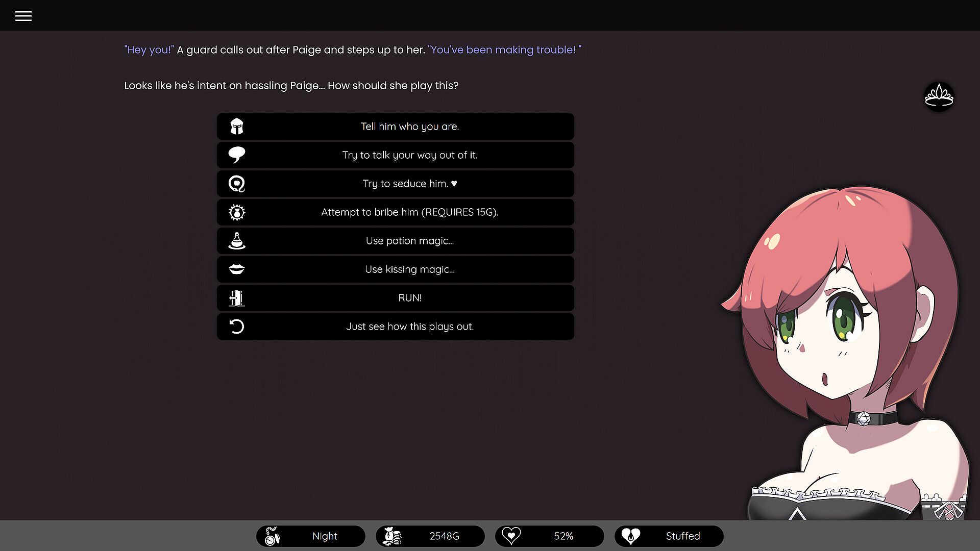This screenshot has height=551, width=980.
Task: Expand Use kissing magic submenu
Action: (x=409, y=269)
